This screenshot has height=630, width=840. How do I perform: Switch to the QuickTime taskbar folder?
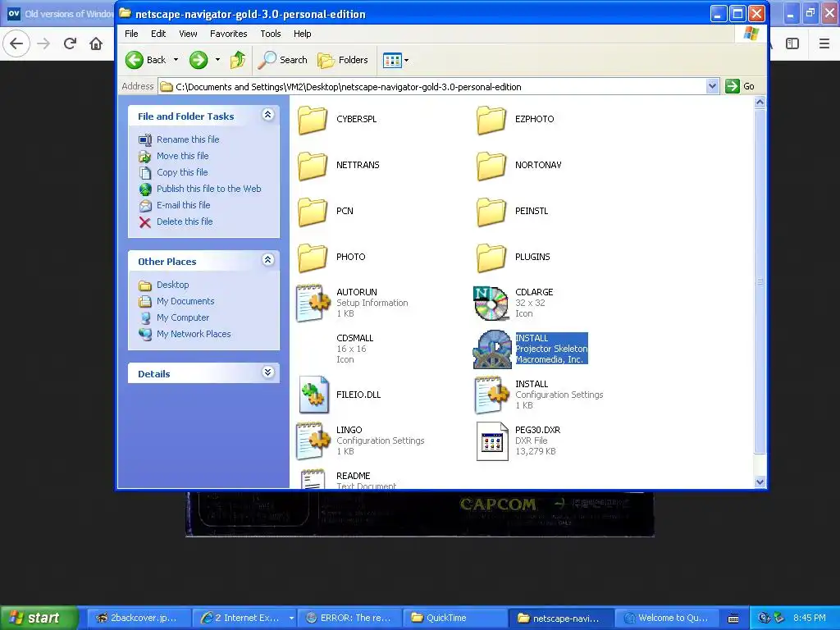click(x=454, y=618)
